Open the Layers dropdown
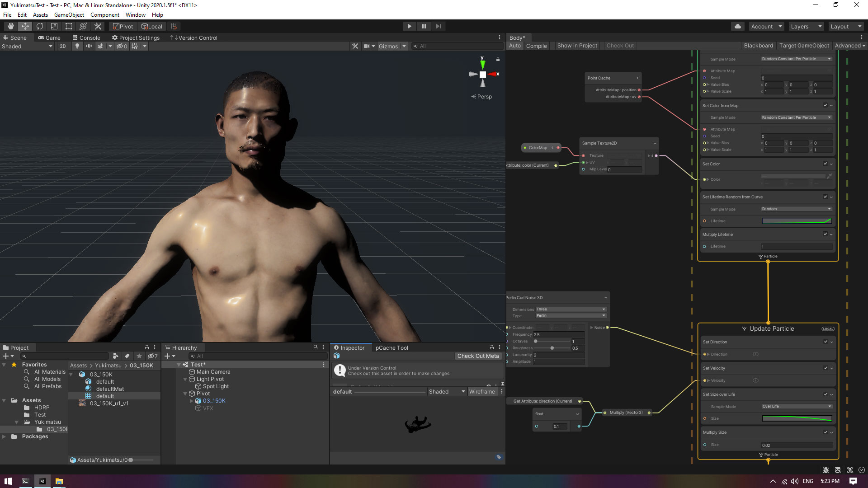Image resolution: width=868 pixels, height=488 pixels. click(806, 26)
